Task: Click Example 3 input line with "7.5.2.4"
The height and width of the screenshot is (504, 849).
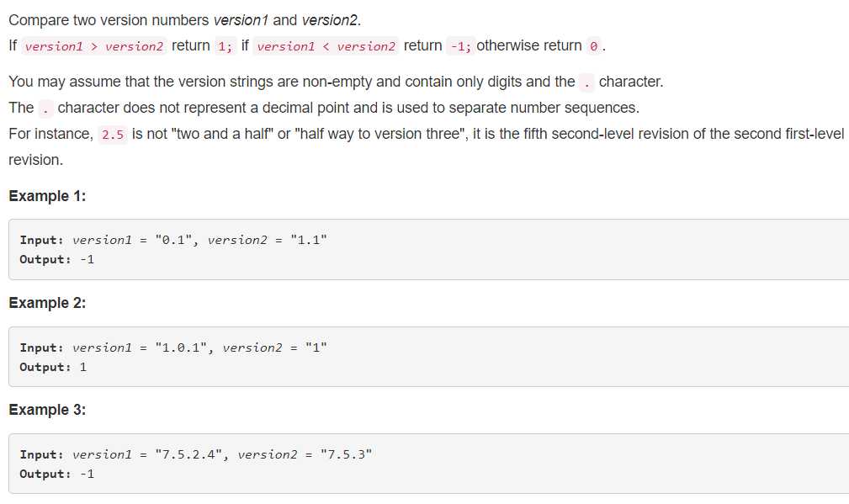Action: click(196, 454)
